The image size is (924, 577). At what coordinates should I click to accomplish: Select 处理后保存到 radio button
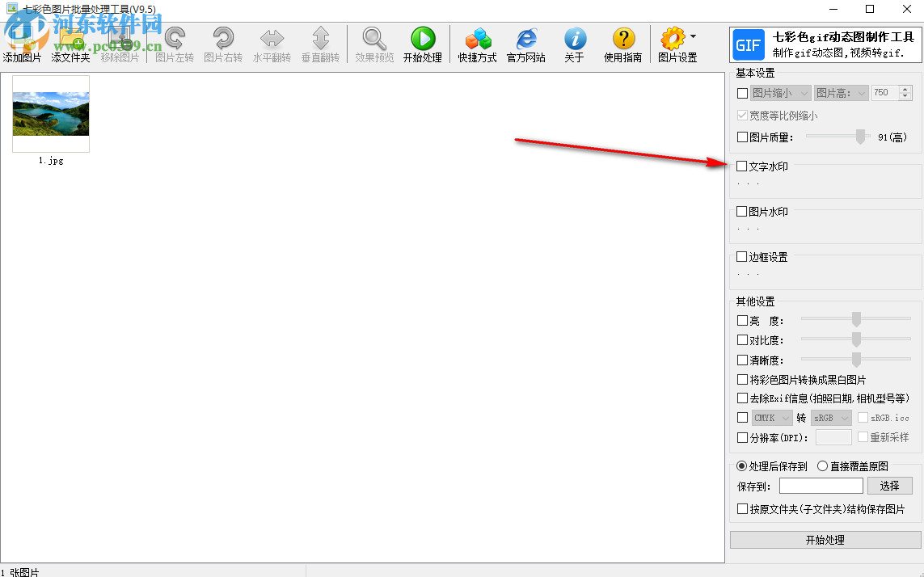(742, 466)
